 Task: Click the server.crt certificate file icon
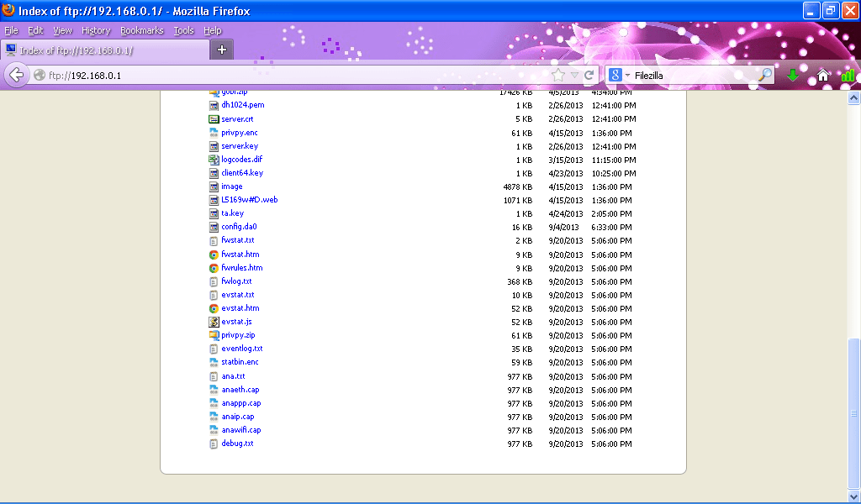pyautogui.click(x=214, y=118)
